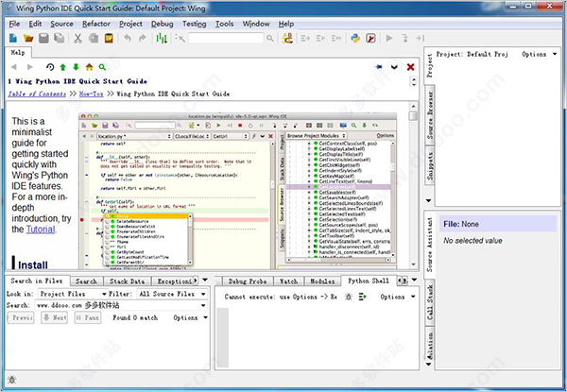Follow the Tutorial link

tap(41, 230)
